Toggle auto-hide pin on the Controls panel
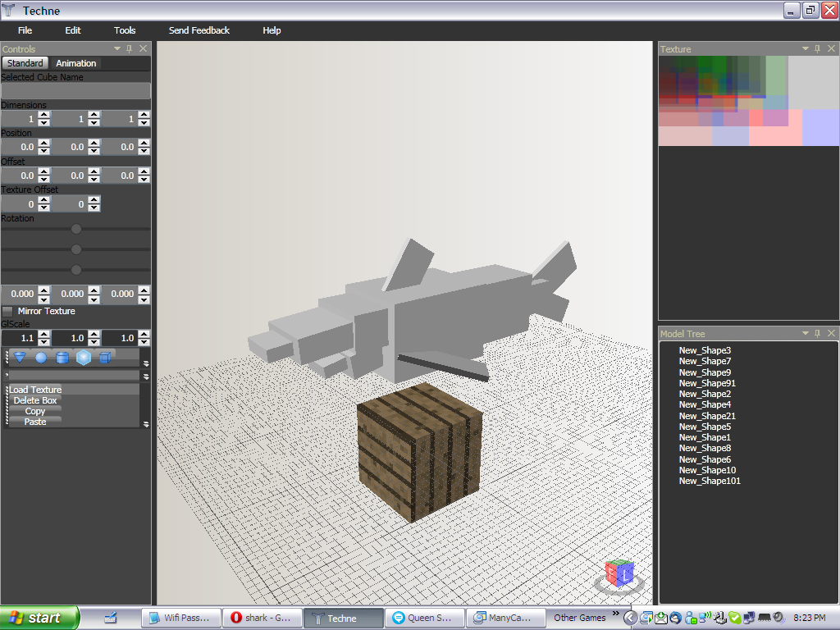 pos(129,48)
